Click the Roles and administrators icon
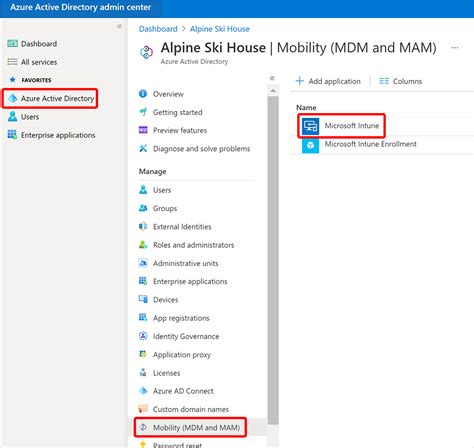The image size is (474, 448). coord(143,245)
